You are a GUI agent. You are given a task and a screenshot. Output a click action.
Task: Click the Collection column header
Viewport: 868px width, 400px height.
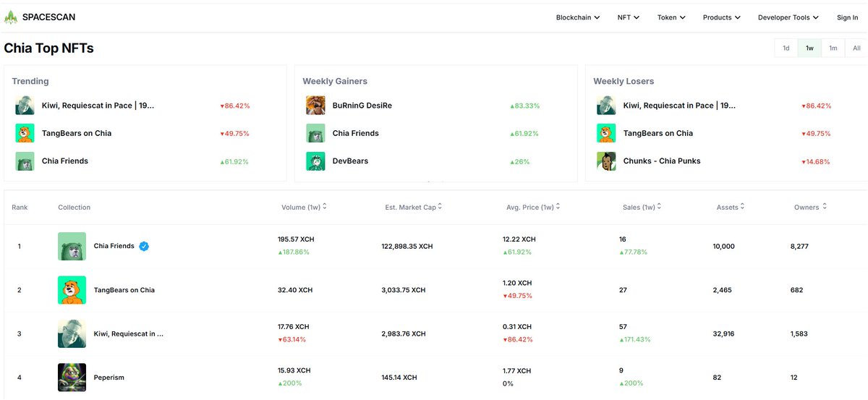pyautogui.click(x=75, y=207)
